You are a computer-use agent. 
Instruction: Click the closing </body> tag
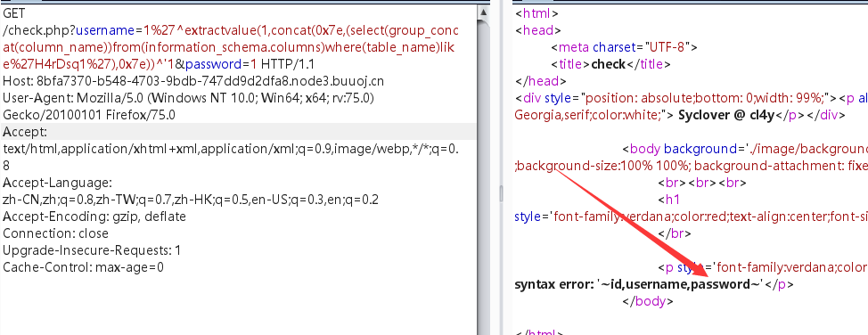tap(648, 302)
